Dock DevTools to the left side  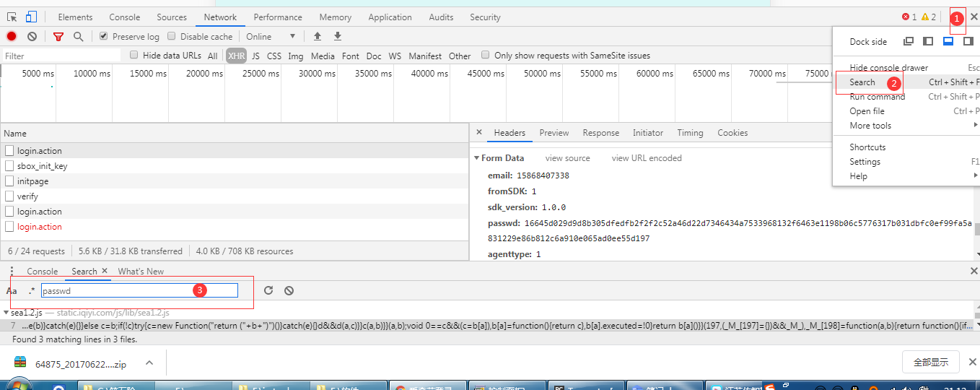[928, 41]
